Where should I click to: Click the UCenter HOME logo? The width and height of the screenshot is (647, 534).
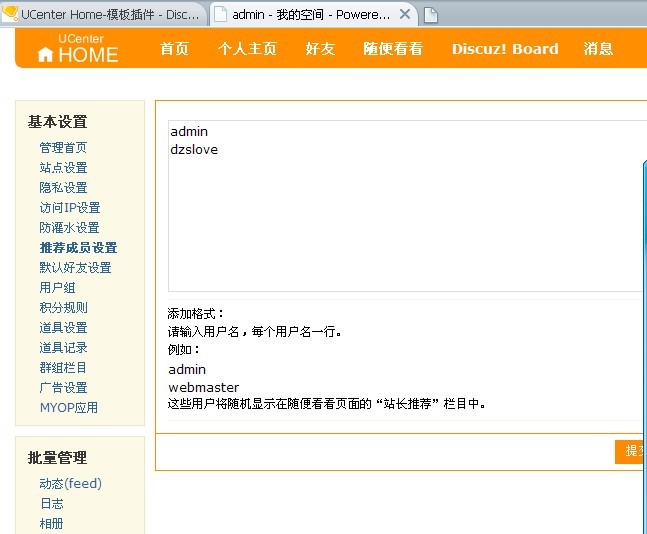(x=78, y=49)
